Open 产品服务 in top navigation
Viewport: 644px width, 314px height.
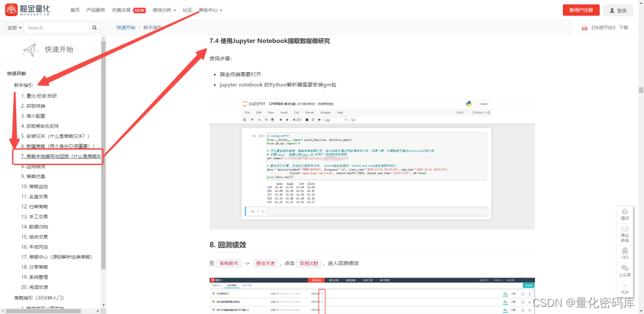tap(95, 10)
